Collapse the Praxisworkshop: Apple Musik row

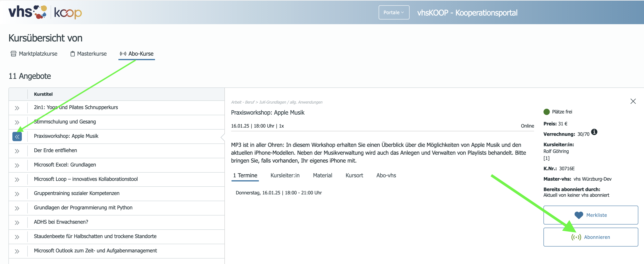17,136
